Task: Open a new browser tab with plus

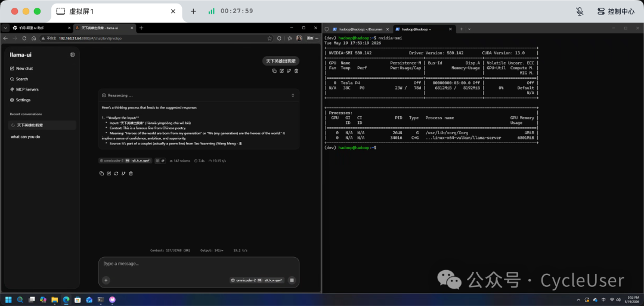Action: tap(141, 28)
